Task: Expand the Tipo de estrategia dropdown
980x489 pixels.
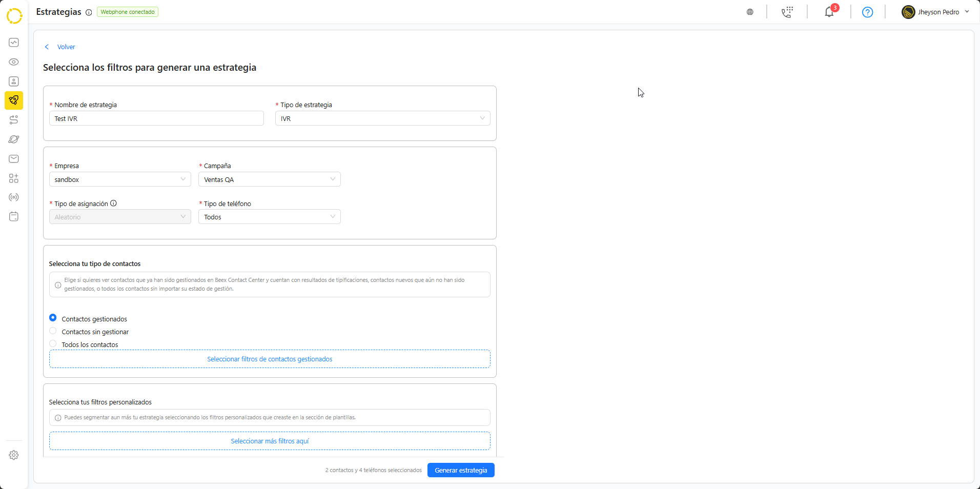Action: point(382,118)
